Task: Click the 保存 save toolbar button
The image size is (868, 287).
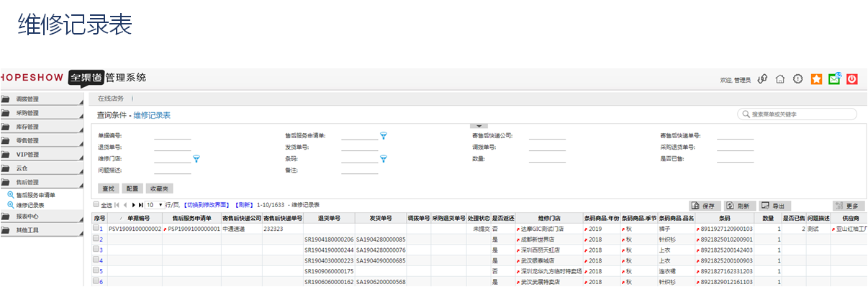Action: click(x=705, y=206)
